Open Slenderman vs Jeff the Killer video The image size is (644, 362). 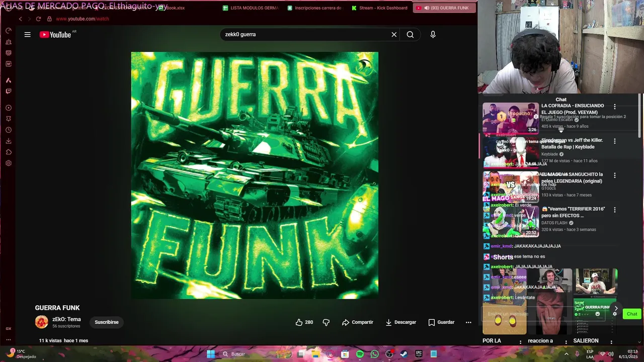(572, 143)
